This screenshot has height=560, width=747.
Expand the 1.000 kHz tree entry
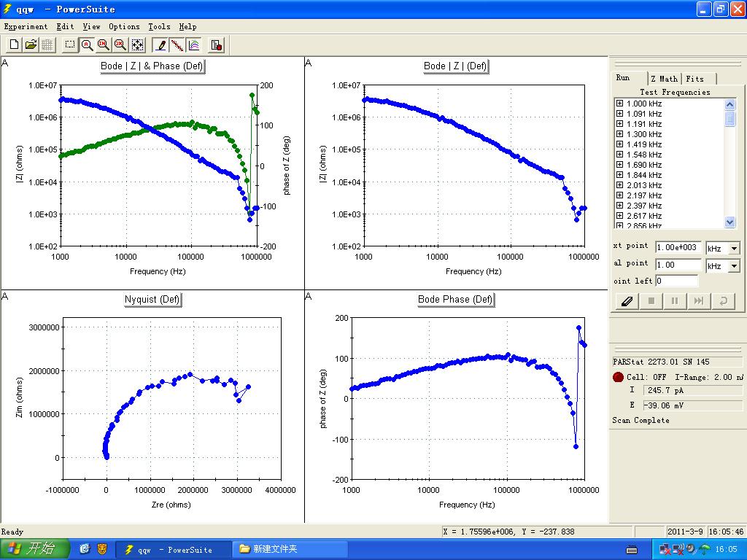(x=619, y=104)
